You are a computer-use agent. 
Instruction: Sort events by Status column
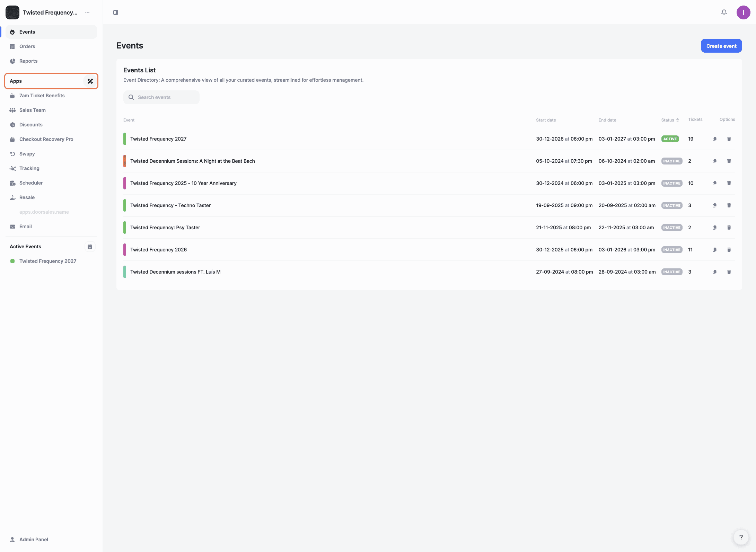coord(670,120)
